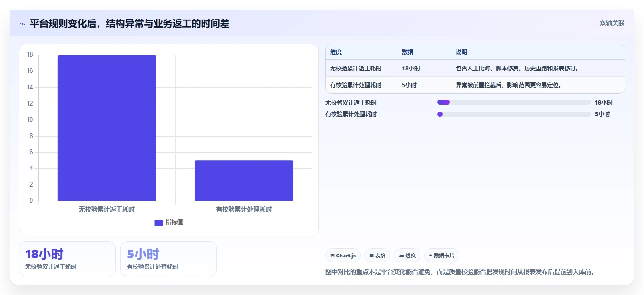Click description 异常被前置拦截后 text
Viewport: 644px width, 295px height.
point(508,85)
